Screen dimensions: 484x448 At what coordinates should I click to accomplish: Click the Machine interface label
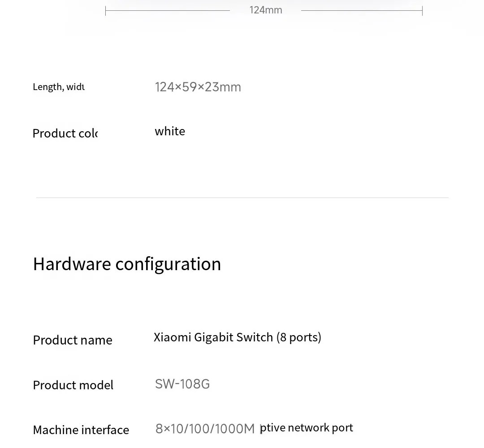(81, 430)
